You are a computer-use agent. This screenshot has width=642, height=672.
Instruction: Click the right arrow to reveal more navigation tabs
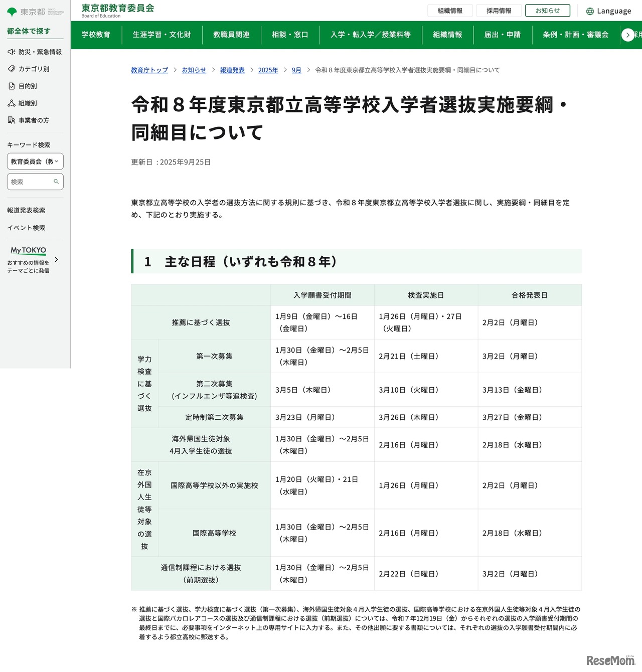coord(627,35)
